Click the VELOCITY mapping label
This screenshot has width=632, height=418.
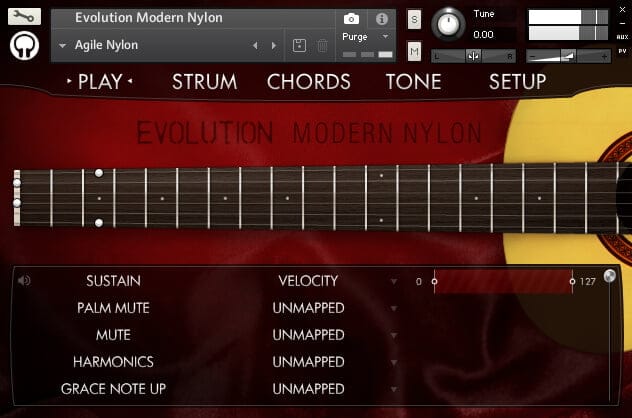(308, 281)
